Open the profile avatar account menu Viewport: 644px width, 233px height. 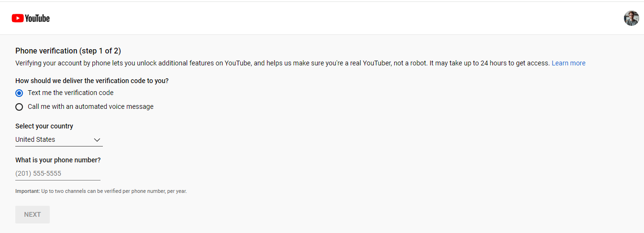(x=631, y=18)
